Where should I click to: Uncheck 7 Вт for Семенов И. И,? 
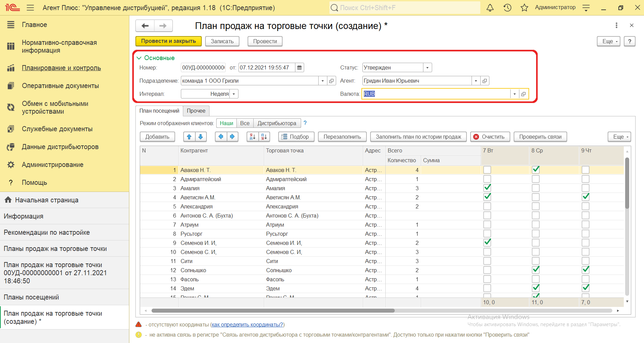click(487, 242)
